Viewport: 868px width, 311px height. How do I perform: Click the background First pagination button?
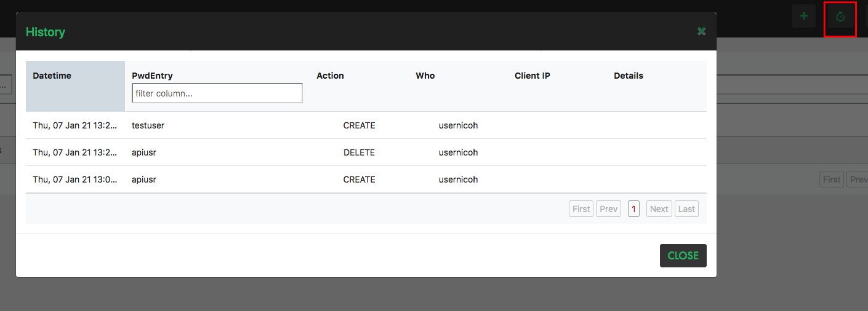click(x=832, y=179)
